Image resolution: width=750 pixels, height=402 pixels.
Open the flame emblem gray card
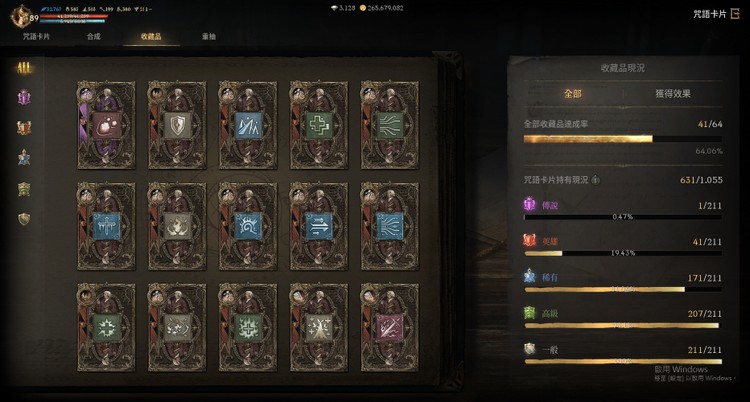177,226
